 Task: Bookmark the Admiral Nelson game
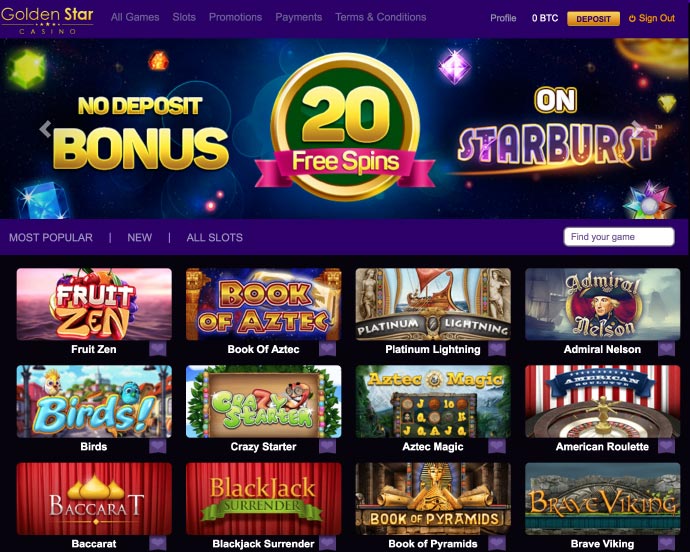666,350
